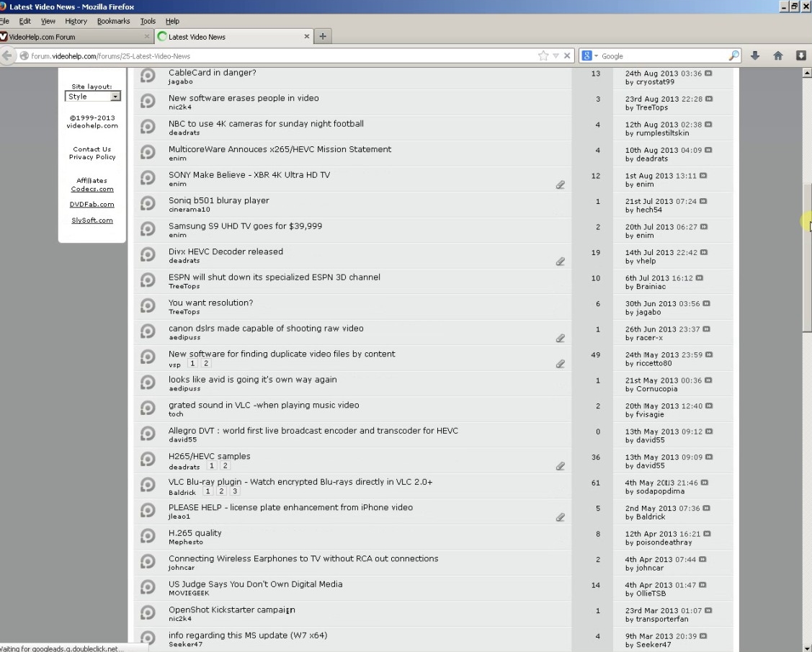Image resolution: width=812 pixels, height=652 pixels.
Task: Open thread NBC to use 4K cameras
Action: pyautogui.click(x=266, y=124)
